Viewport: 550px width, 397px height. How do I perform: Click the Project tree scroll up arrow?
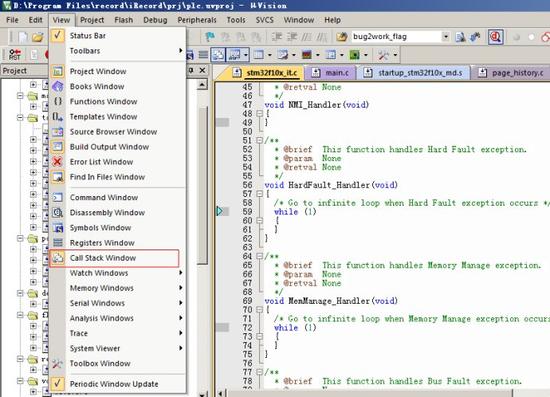[202, 85]
